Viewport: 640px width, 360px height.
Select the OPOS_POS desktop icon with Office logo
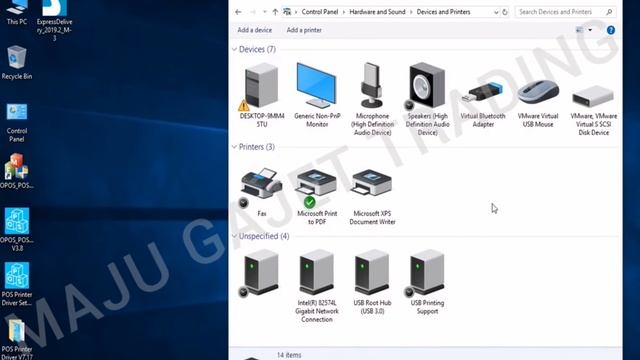17,171
